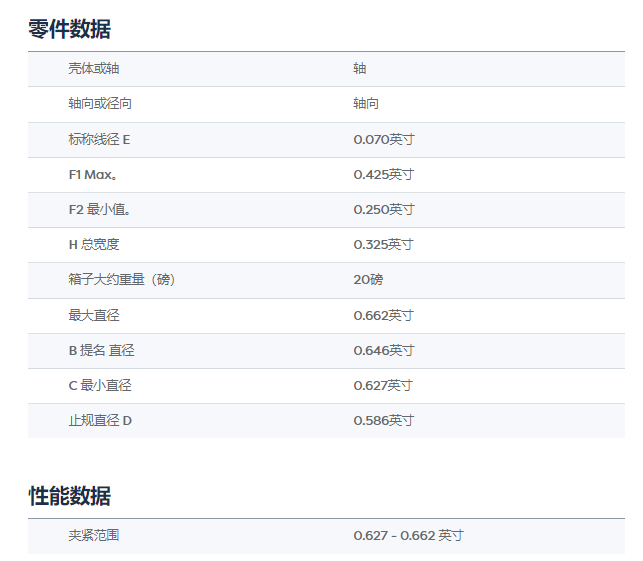Select the 箱子大约重量（磅） label
The height and width of the screenshot is (561, 643).
(121, 280)
